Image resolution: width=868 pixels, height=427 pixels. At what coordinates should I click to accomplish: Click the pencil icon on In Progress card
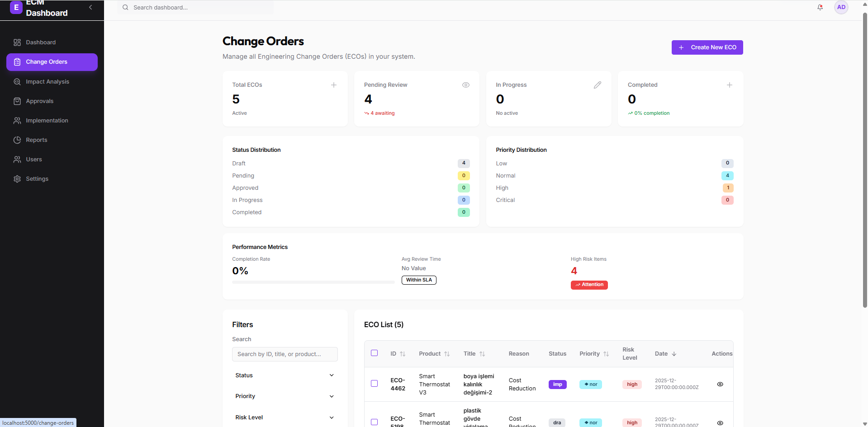point(598,85)
